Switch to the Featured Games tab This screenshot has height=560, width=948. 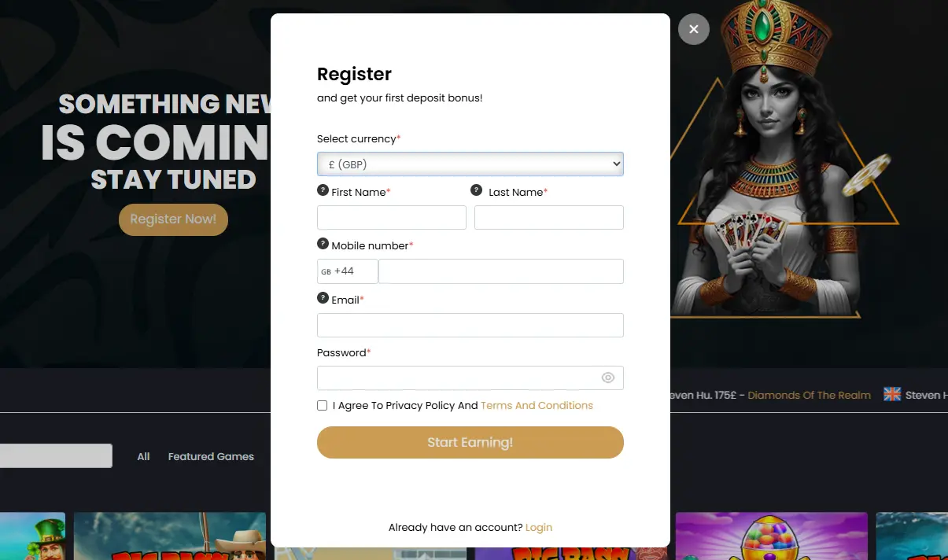coord(211,456)
